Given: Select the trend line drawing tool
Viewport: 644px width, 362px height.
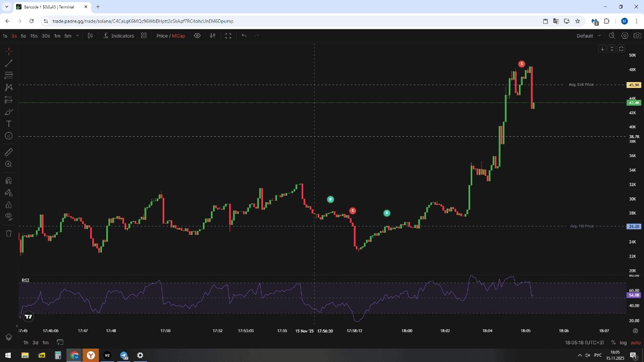Looking at the screenshot, I should tap(9, 63).
